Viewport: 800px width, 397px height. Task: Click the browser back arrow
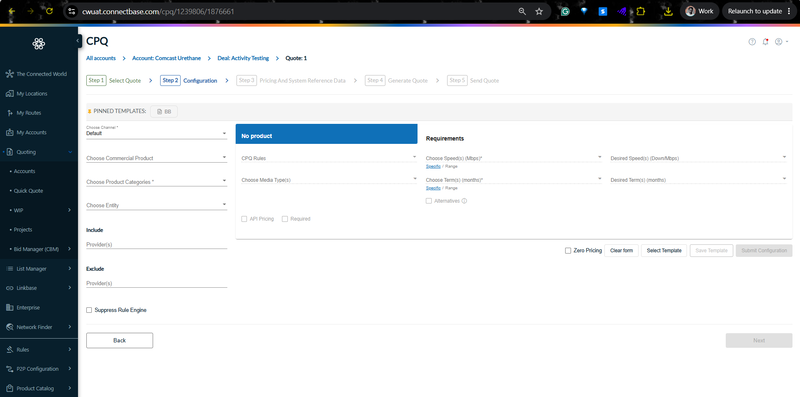pyautogui.click(x=12, y=11)
